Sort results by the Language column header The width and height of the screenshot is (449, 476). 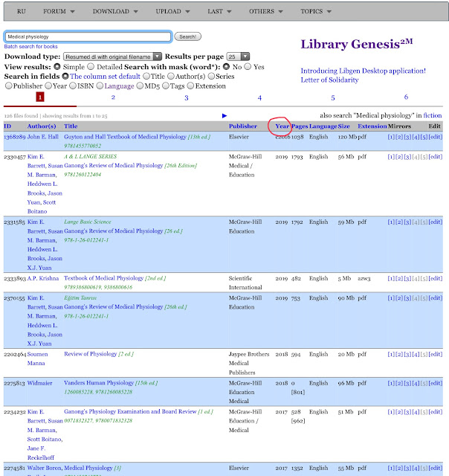(323, 126)
